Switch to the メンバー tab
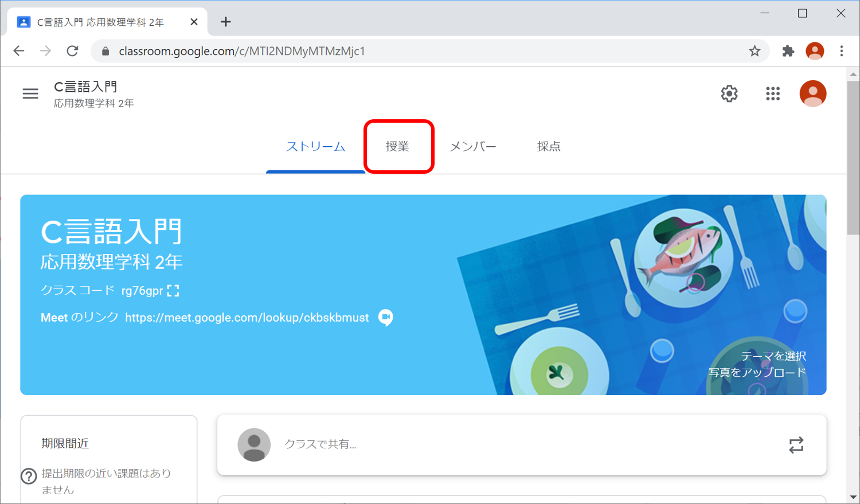Screen dimensions: 860x504 click(473, 147)
